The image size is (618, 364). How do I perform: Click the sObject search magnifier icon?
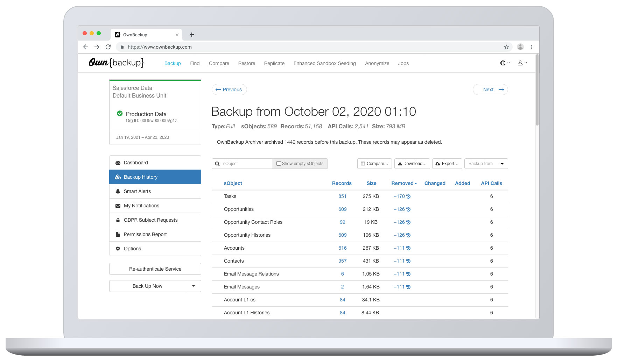pyautogui.click(x=217, y=164)
